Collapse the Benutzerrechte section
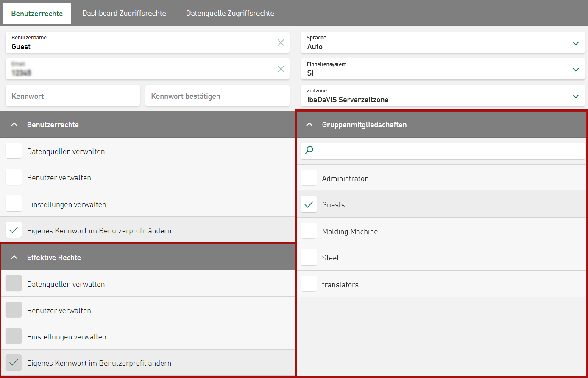 pos(14,125)
